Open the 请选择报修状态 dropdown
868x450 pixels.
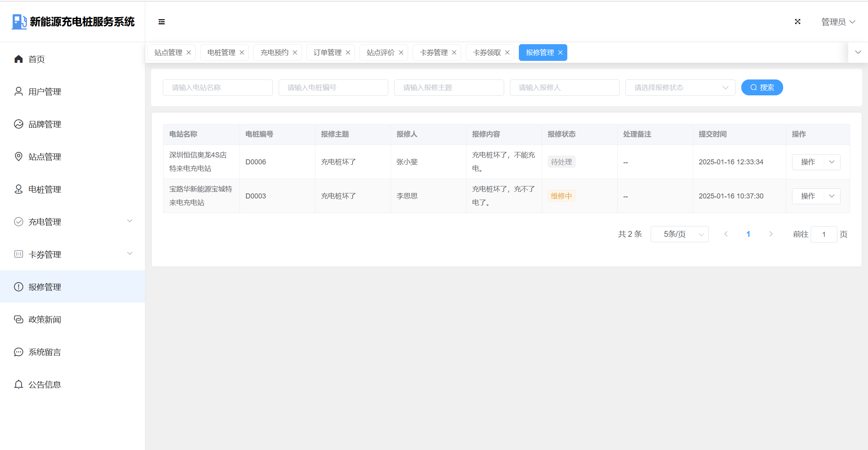coord(680,88)
